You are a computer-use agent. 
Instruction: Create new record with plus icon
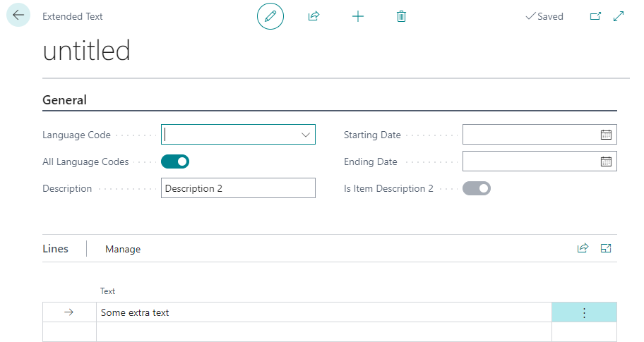tap(358, 16)
